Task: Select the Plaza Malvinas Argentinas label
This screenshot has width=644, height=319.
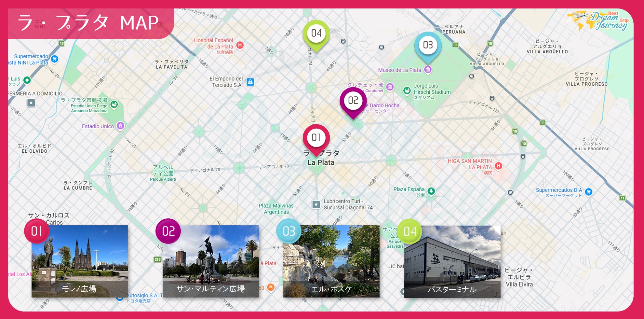Action: [276, 209]
